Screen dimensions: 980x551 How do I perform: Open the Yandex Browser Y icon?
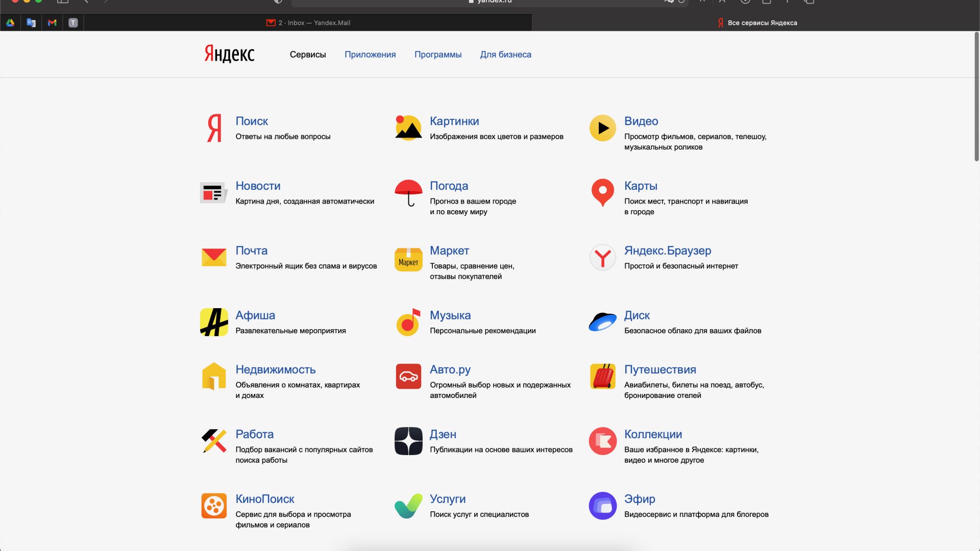point(603,258)
